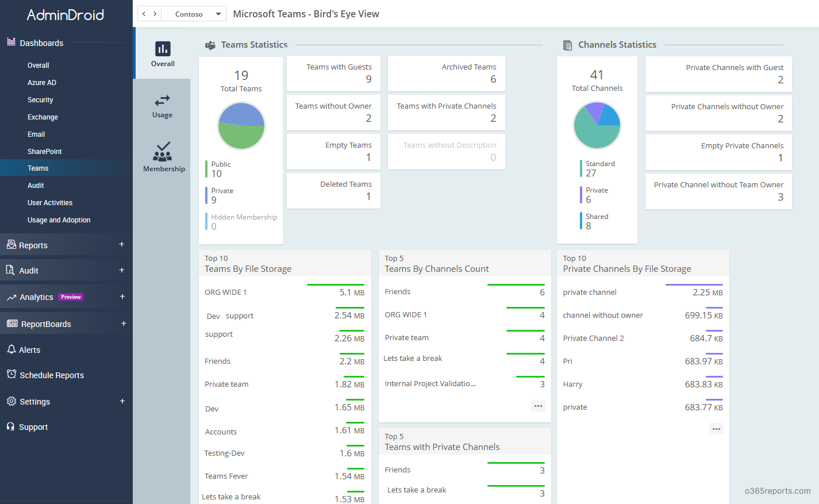Open more options for Teams By Channels Count
This screenshot has height=504, width=819.
538,406
